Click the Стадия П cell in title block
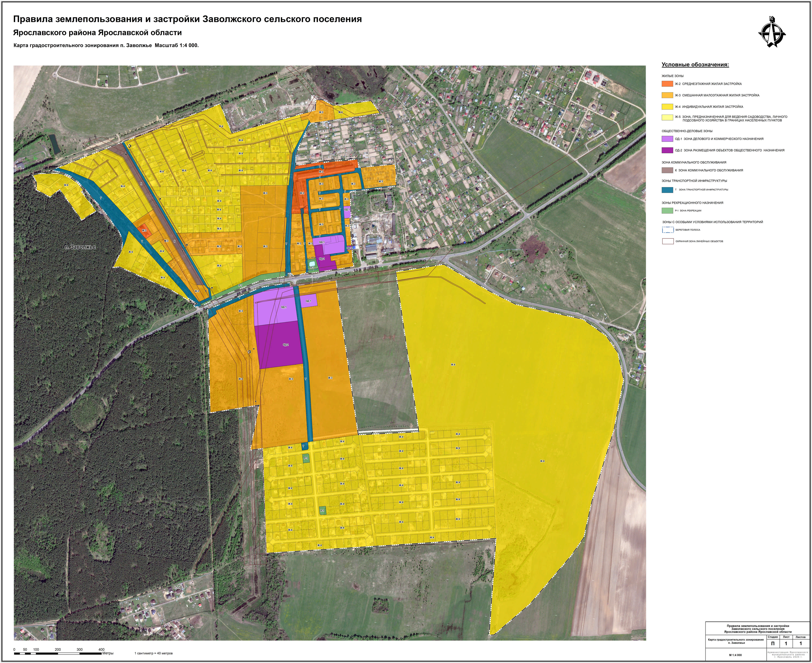 (x=773, y=644)
